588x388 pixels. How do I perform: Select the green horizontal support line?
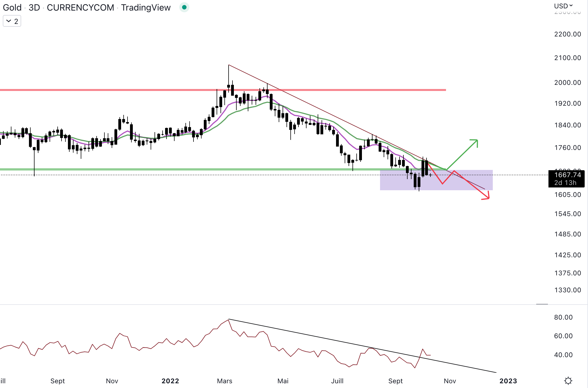[167, 169]
